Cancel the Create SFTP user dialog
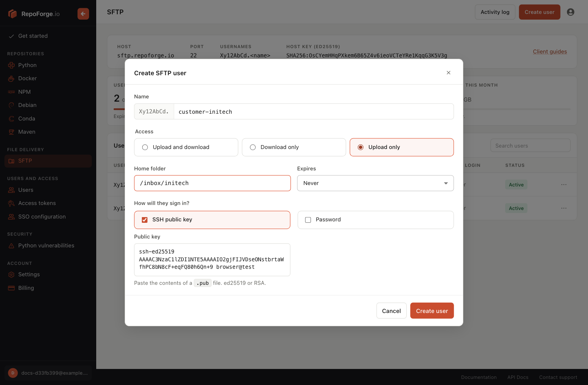The height and width of the screenshot is (385, 588). pos(391,311)
